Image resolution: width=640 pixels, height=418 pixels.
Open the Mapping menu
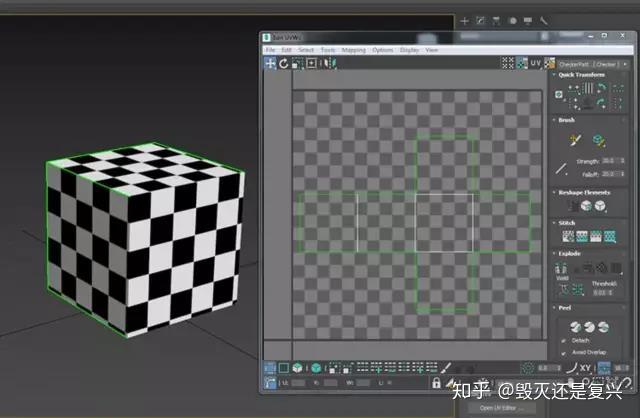click(x=353, y=50)
